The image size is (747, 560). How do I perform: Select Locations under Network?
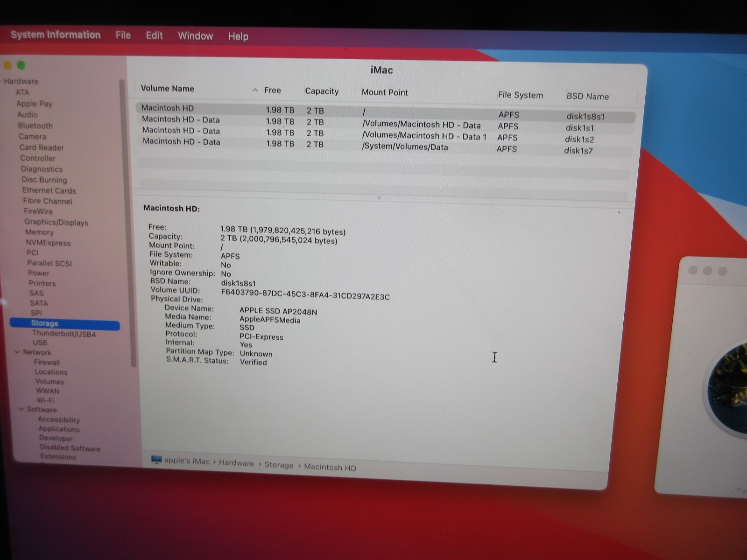click(x=51, y=372)
